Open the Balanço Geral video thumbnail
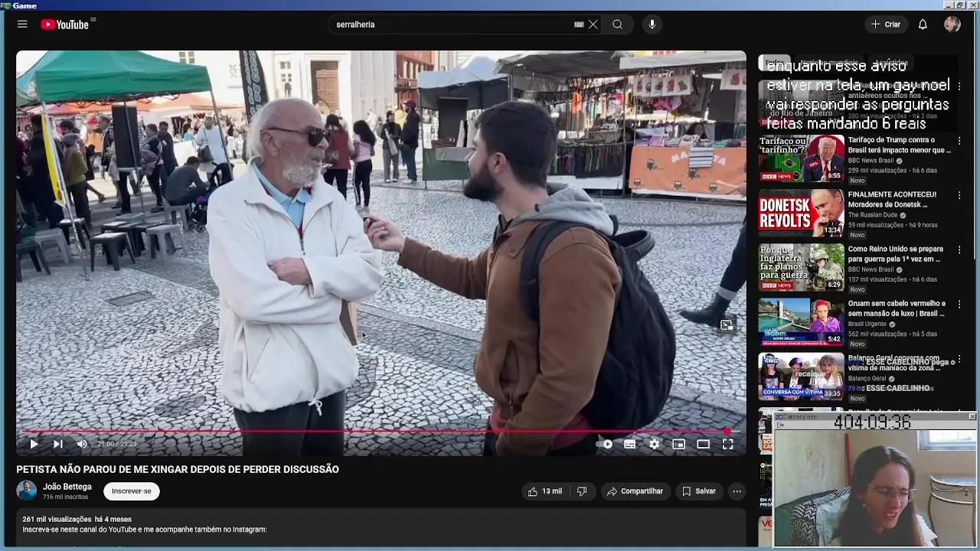This screenshot has width=980, height=551. click(x=801, y=376)
